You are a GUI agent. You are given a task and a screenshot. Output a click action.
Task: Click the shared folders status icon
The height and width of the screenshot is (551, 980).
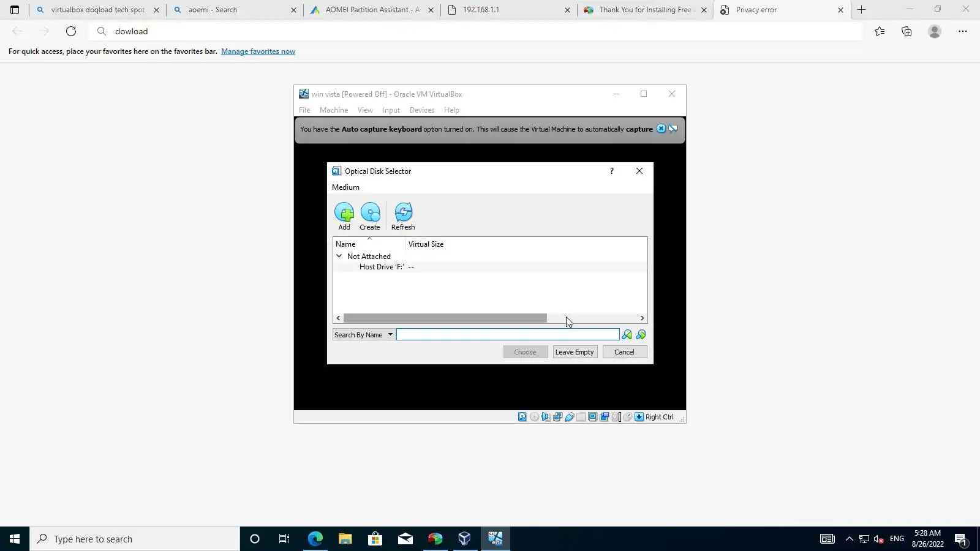[x=581, y=417]
